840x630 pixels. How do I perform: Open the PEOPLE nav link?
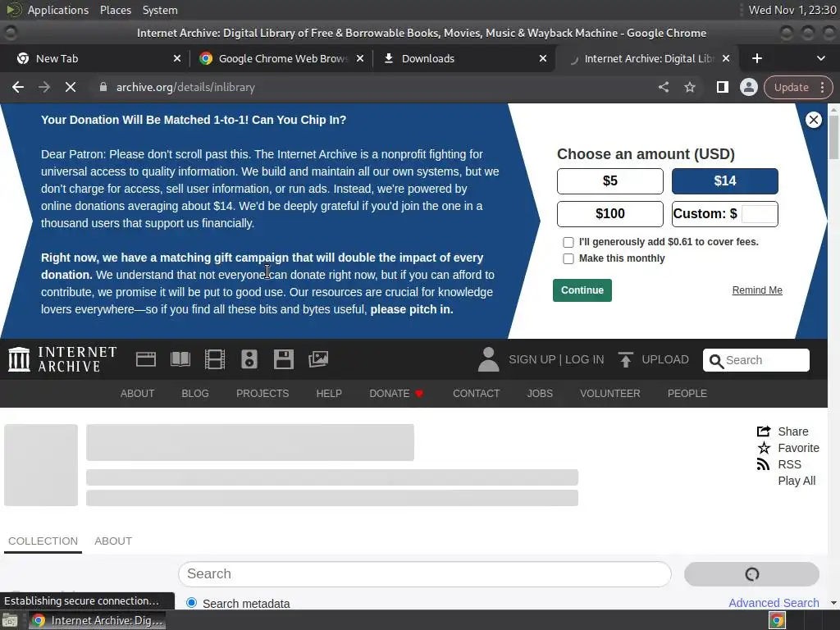[x=687, y=393]
